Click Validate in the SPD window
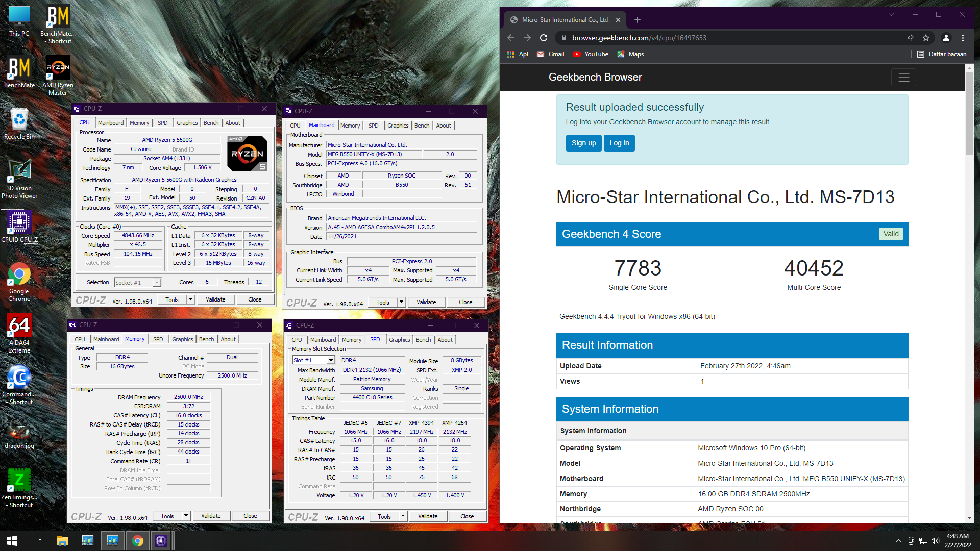 (428, 516)
